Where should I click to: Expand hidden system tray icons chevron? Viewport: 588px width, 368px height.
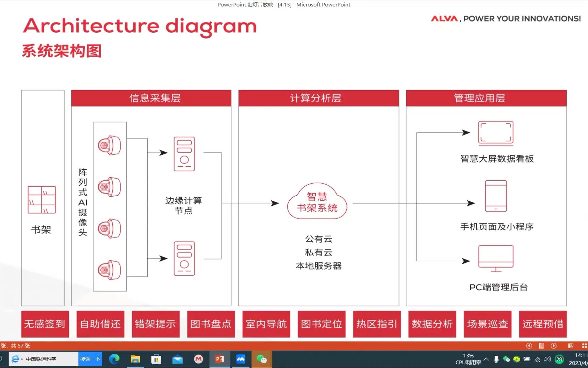[x=486, y=359]
